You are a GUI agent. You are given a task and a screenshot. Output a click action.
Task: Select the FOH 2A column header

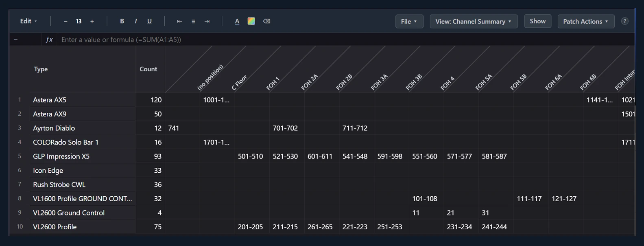[309, 82]
